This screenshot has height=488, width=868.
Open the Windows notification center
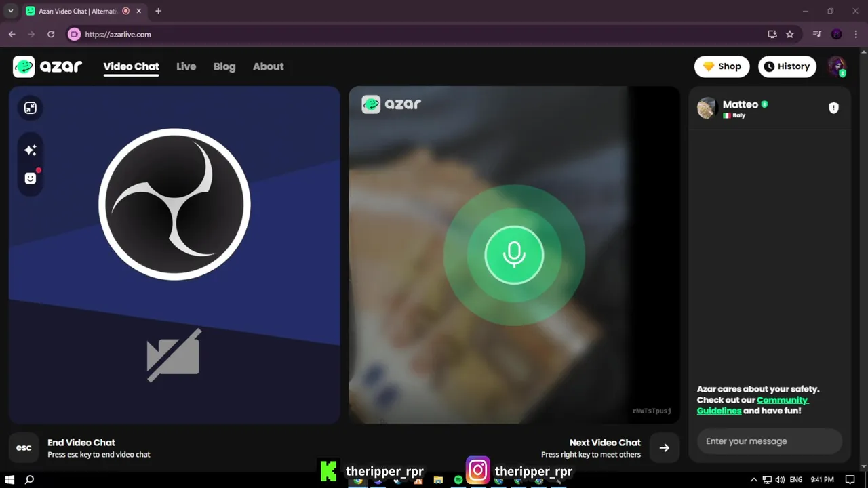[850, 479]
